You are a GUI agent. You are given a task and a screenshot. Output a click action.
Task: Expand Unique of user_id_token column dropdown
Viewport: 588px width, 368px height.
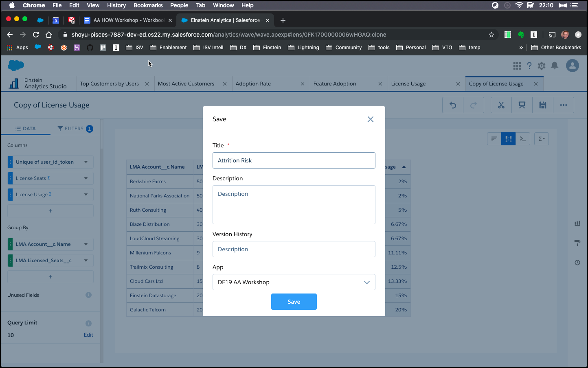[86, 162]
